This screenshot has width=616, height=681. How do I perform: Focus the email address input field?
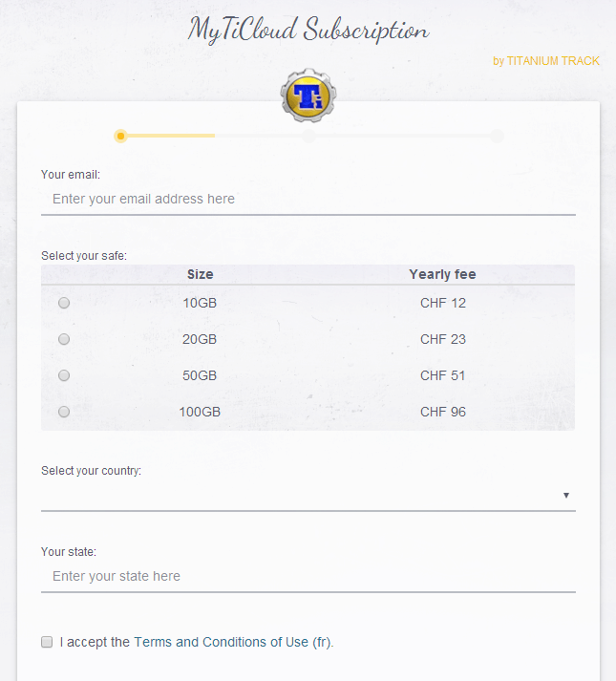click(308, 199)
